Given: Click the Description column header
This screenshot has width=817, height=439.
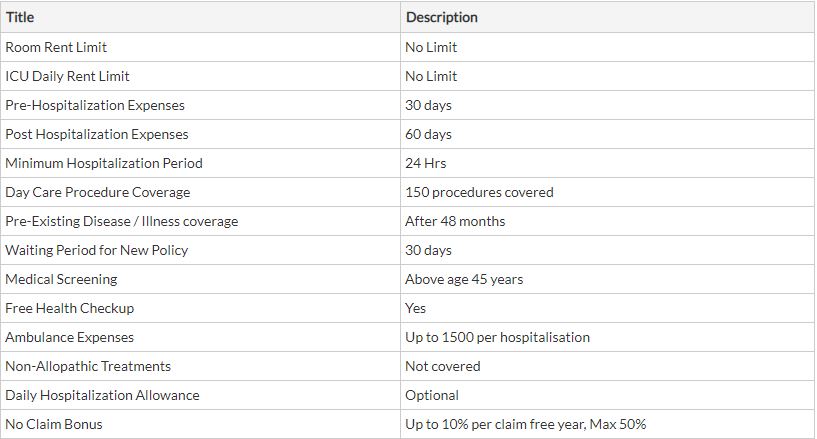Looking at the screenshot, I should pyautogui.click(x=608, y=17).
